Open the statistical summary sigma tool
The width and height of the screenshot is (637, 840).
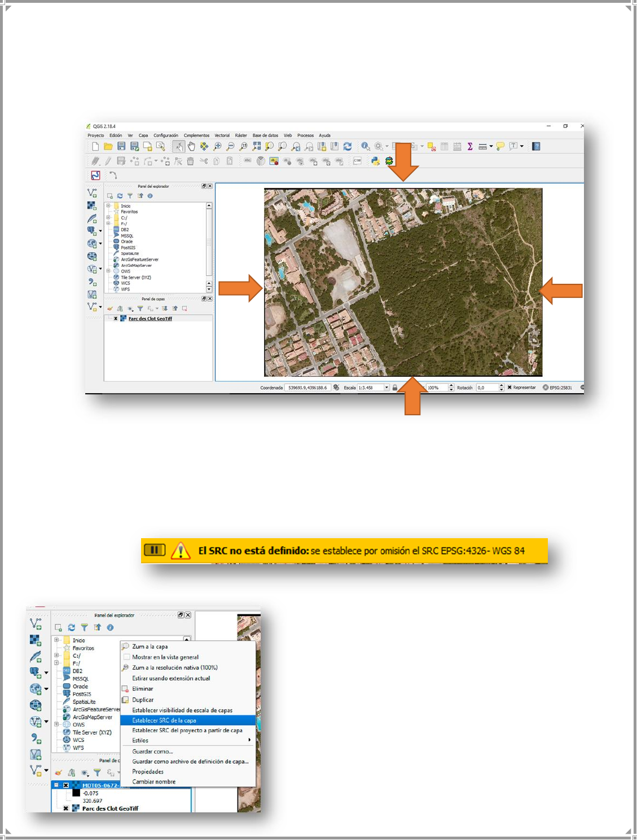(x=470, y=146)
